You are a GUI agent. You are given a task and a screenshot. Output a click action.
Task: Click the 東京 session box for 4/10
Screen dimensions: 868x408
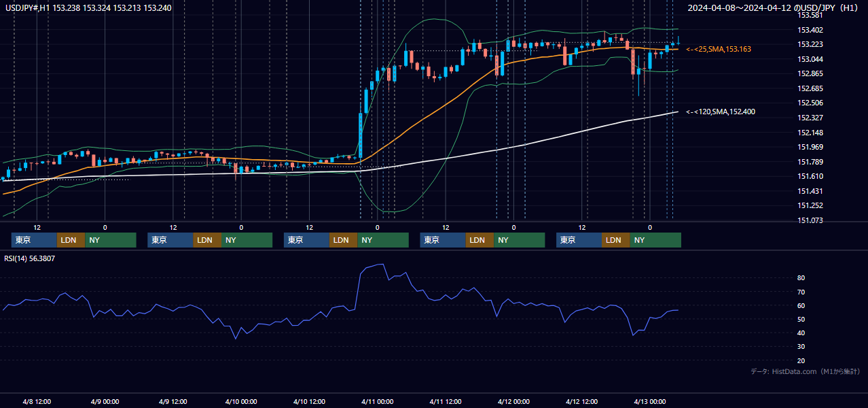tap(307, 240)
